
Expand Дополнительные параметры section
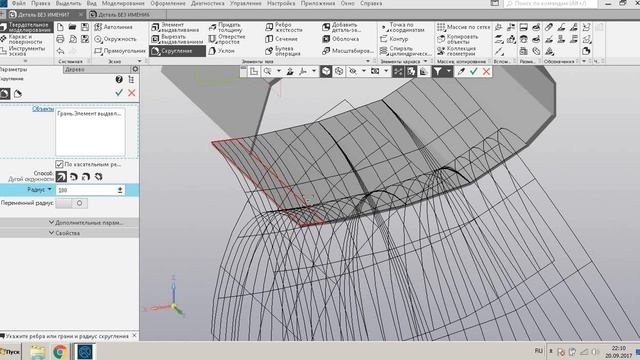coord(86,222)
